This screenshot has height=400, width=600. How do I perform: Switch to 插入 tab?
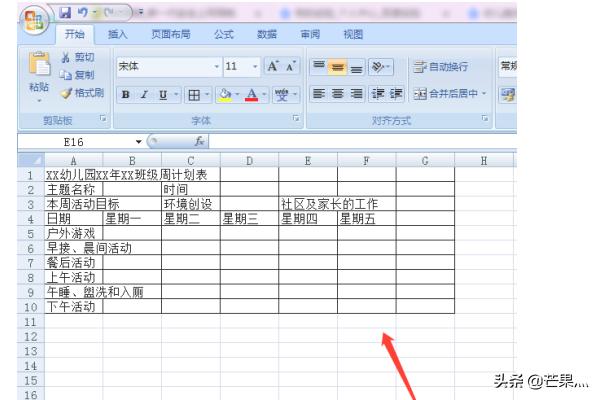117,34
